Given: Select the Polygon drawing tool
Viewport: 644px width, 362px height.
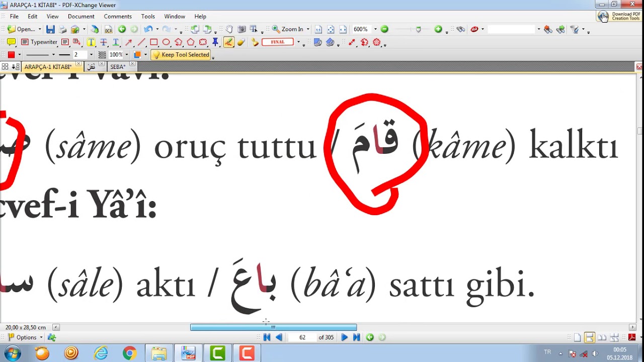Looking at the screenshot, I should point(191,42).
